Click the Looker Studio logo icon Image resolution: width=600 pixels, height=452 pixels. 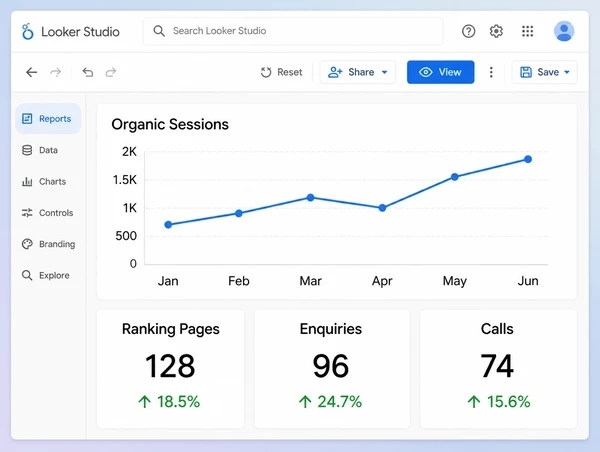click(x=28, y=31)
